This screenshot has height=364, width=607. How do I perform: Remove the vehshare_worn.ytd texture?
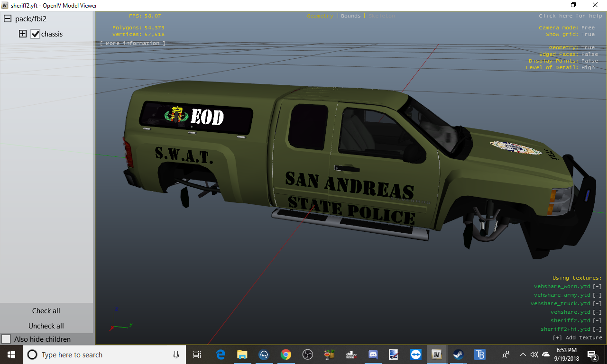pyautogui.click(x=597, y=287)
